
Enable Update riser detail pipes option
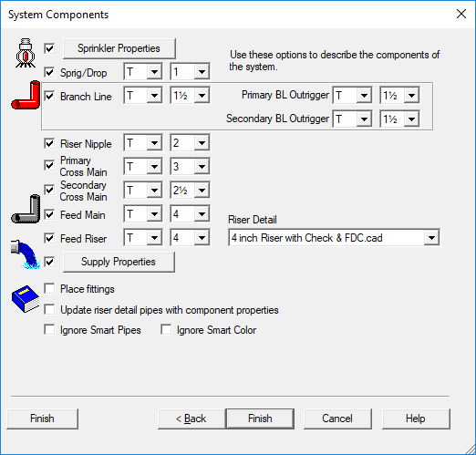(x=49, y=310)
